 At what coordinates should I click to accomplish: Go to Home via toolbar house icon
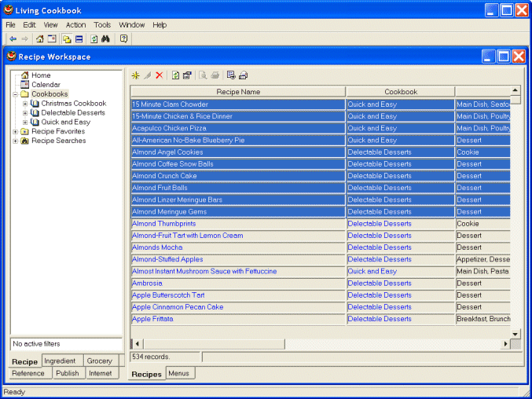(x=40, y=39)
